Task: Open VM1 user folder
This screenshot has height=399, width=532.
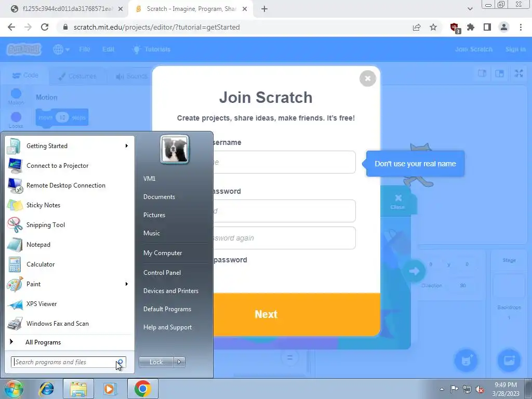Action: coord(149,179)
